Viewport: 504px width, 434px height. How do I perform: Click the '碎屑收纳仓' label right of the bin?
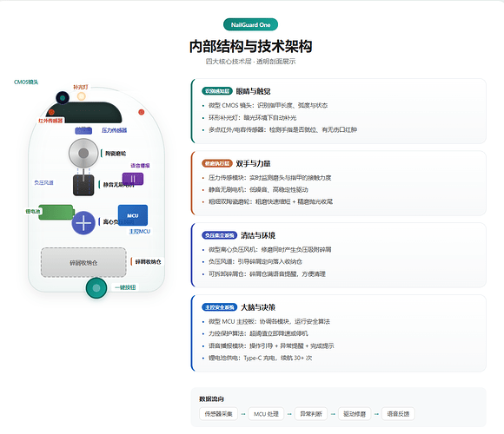pyautogui.click(x=148, y=261)
